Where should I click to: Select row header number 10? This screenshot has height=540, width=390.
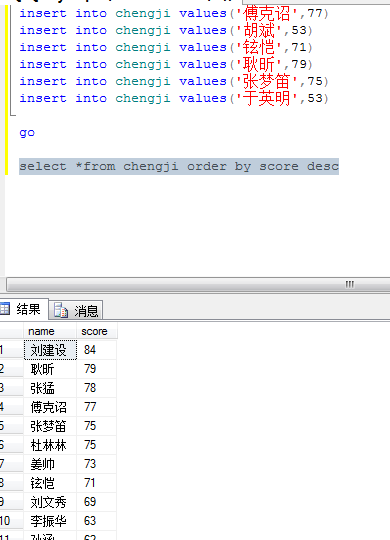11,521
